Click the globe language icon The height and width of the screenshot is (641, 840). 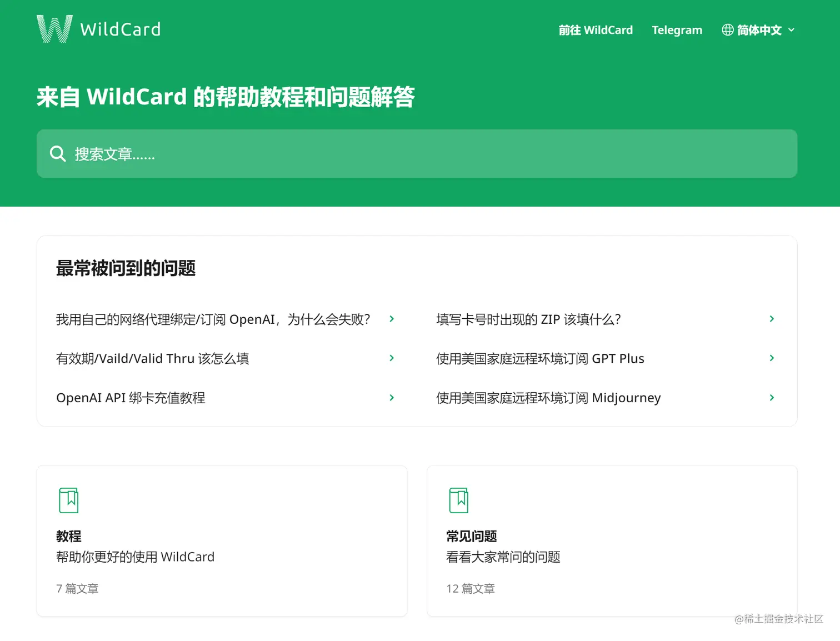click(727, 30)
